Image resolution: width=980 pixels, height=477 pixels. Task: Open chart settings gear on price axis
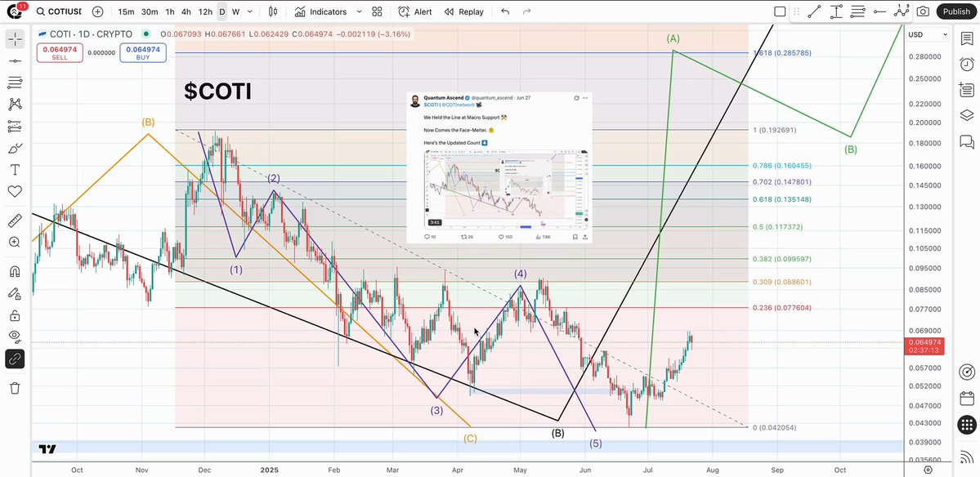pos(929,470)
